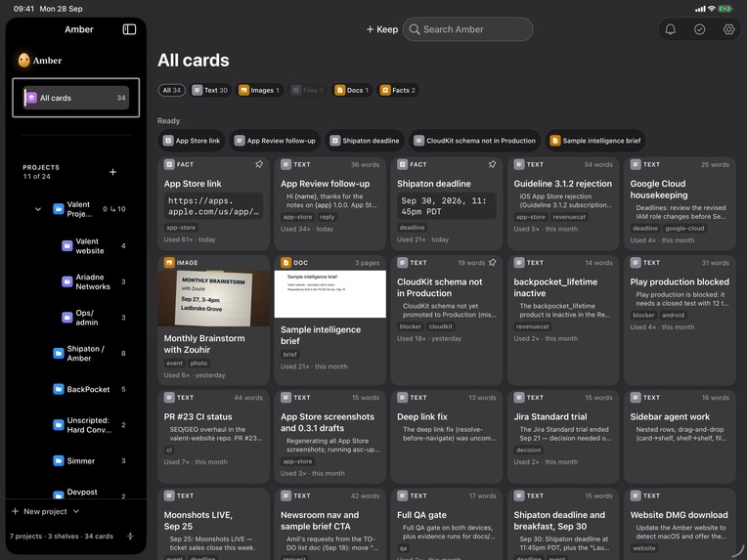Filter cards by Docs 1
The width and height of the screenshot is (747, 560).
coord(353,90)
